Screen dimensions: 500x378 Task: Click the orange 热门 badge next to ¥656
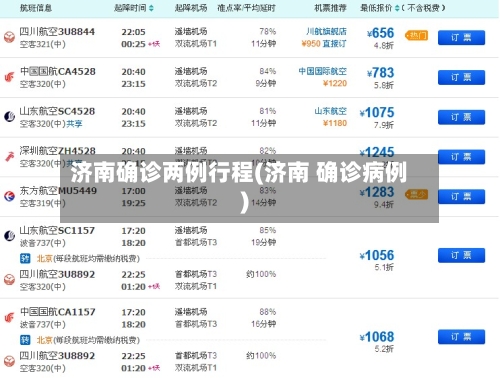(417, 36)
